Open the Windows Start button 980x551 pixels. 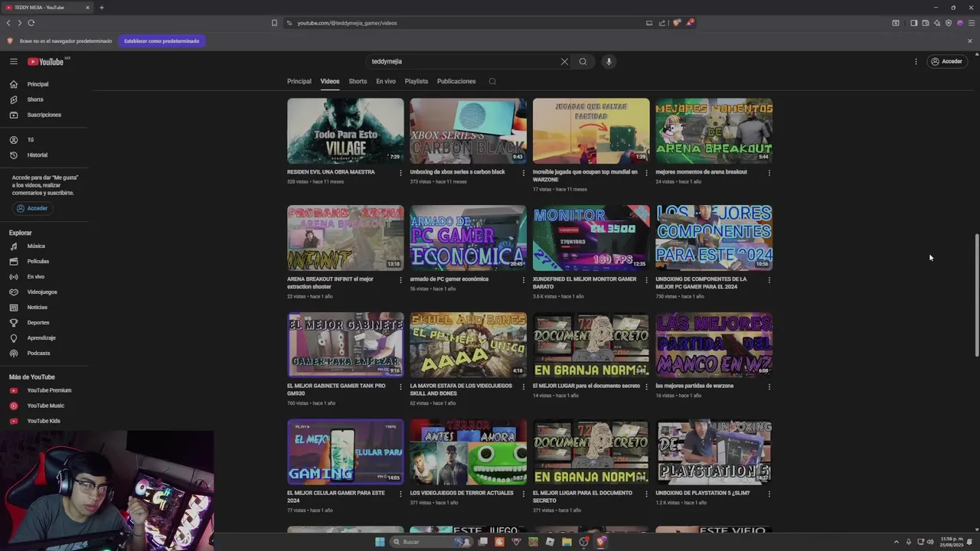pyautogui.click(x=380, y=542)
